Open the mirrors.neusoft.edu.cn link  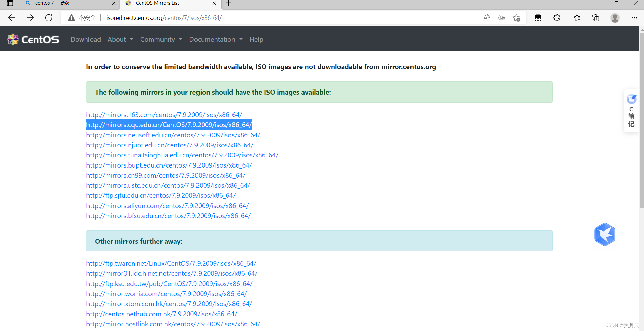pos(173,135)
